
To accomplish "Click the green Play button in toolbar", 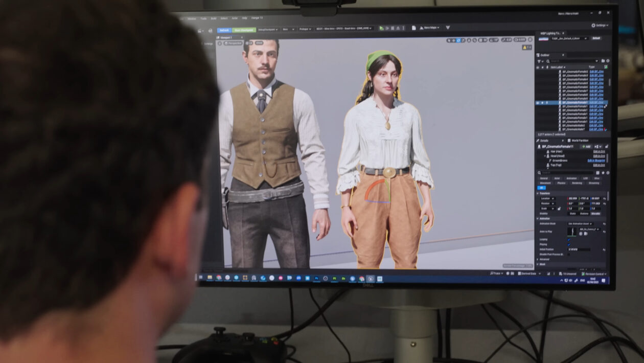I will pyautogui.click(x=381, y=28).
